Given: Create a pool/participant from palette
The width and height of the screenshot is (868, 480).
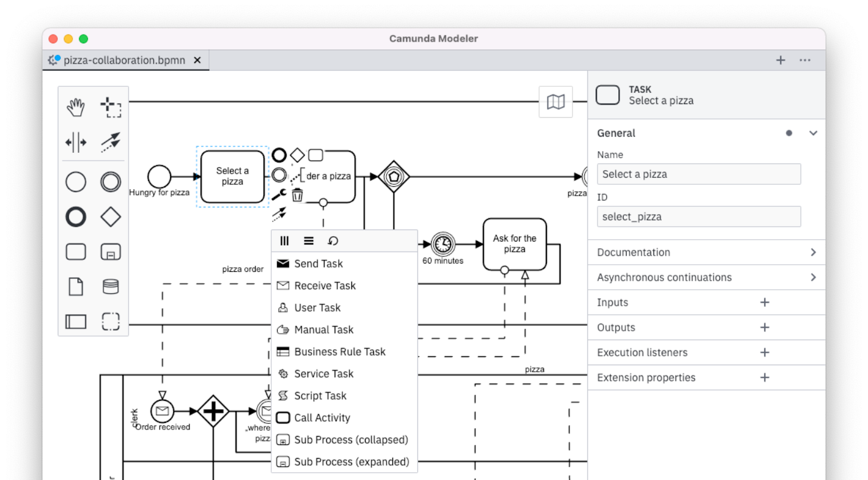Looking at the screenshot, I should (x=76, y=322).
